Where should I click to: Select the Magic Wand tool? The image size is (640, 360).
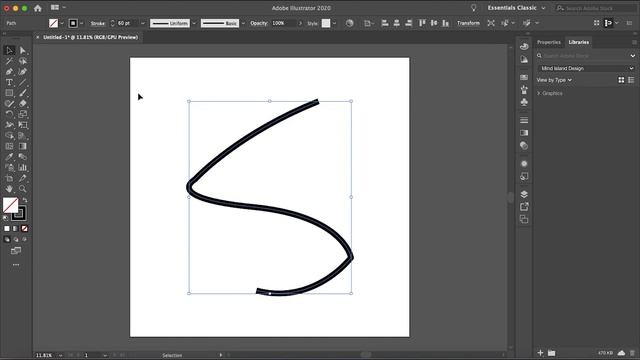9,61
